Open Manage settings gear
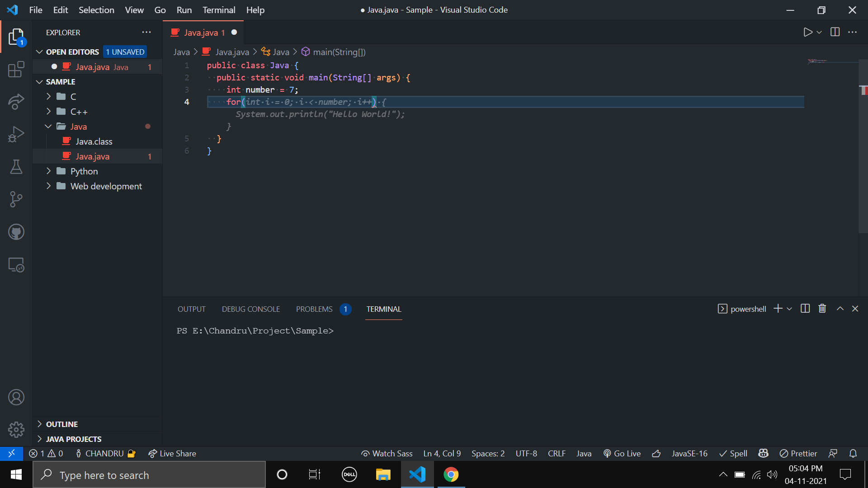868x488 pixels. coord(16,430)
